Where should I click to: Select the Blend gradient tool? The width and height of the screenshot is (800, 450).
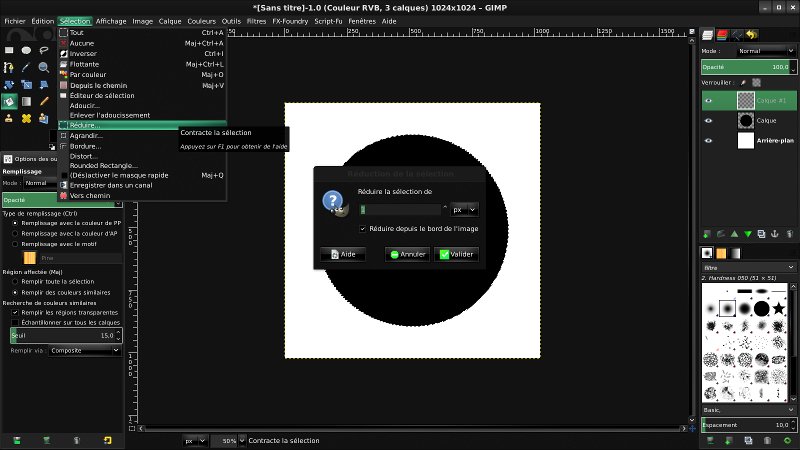click(x=27, y=102)
